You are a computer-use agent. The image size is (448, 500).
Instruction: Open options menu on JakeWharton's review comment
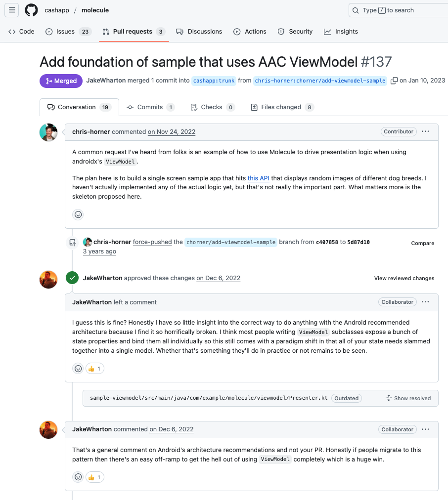point(425,302)
